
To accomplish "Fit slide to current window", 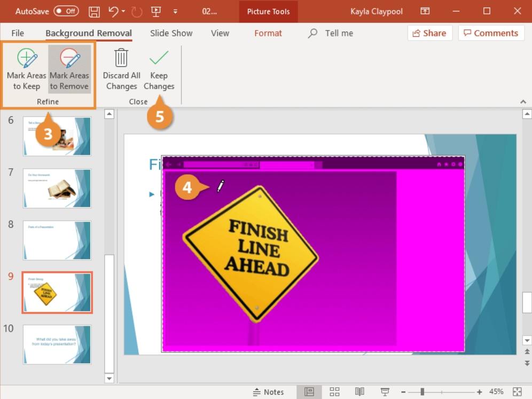I will point(517,392).
